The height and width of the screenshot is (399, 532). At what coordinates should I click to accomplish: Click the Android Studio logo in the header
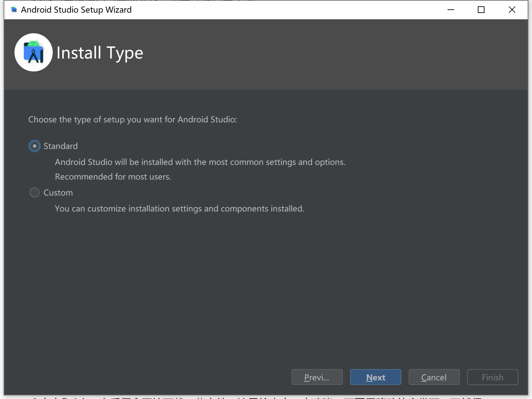(x=34, y=53)
